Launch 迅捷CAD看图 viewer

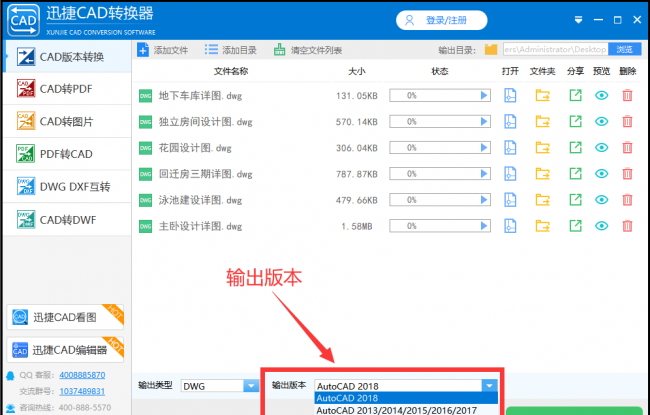point(65,317)
